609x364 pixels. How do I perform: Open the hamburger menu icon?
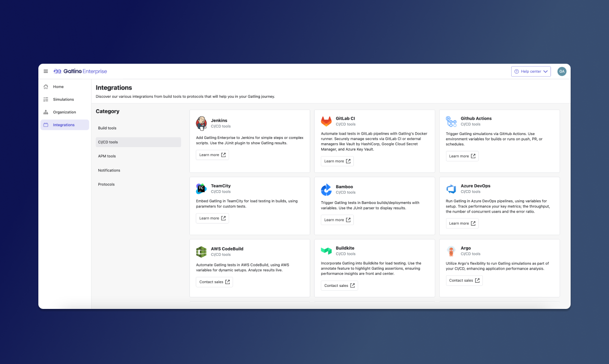pos(46,71)
